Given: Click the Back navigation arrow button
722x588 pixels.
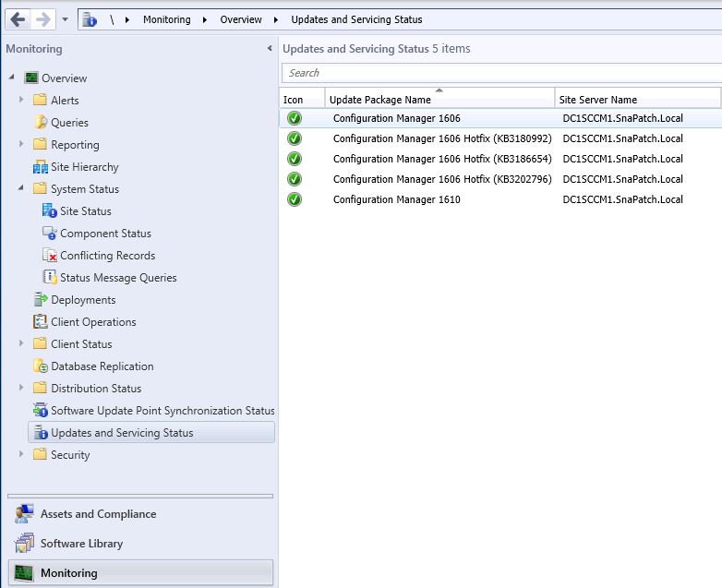Looking at the screenshot, I should coord(18,19).
